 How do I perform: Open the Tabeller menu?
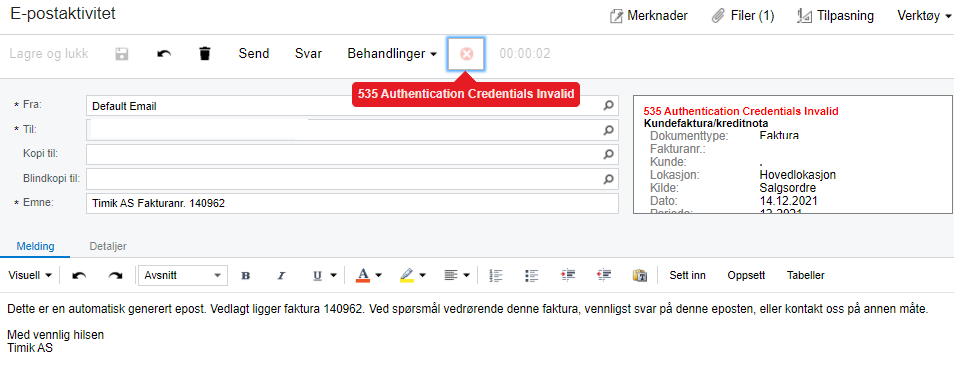806,275
